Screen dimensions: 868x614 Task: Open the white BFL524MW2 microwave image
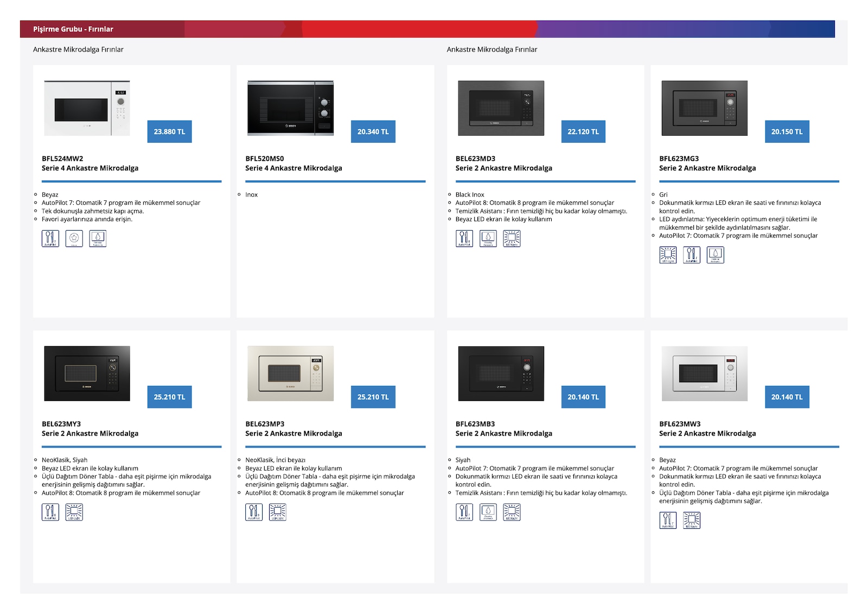tap(87, 108)
